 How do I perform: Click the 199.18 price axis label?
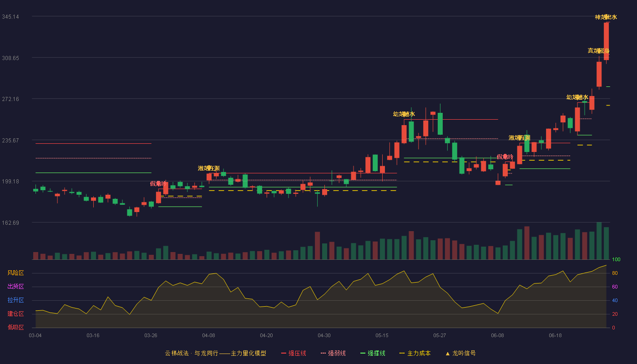(10, 182)
